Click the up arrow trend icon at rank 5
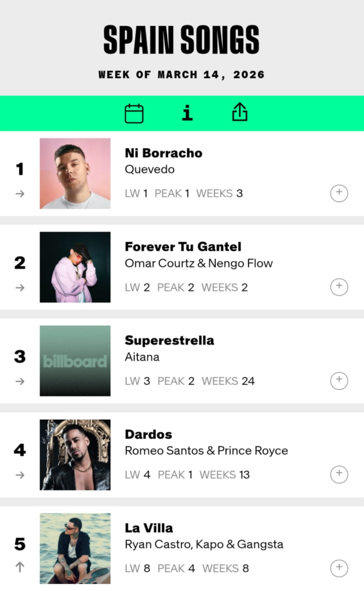The image size is (364, 591). coord(20,567)
